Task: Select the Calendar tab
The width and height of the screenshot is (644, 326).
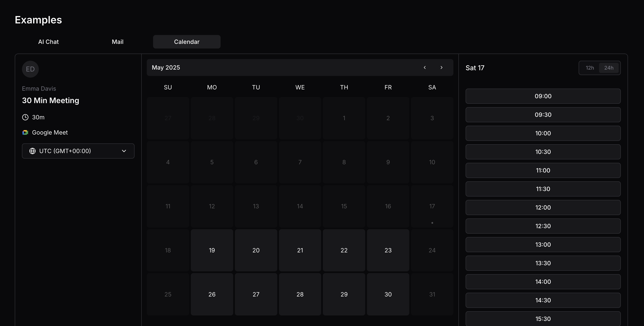Action: click(186, 42)
